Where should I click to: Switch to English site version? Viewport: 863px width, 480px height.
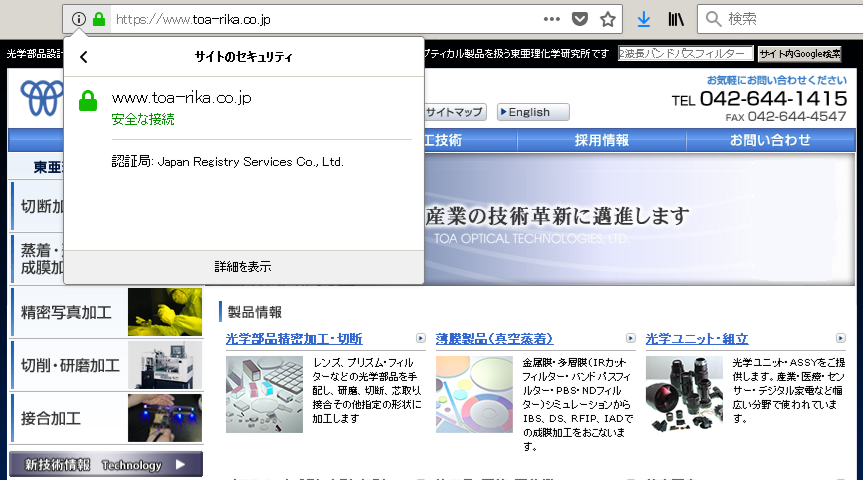(533, 112)
